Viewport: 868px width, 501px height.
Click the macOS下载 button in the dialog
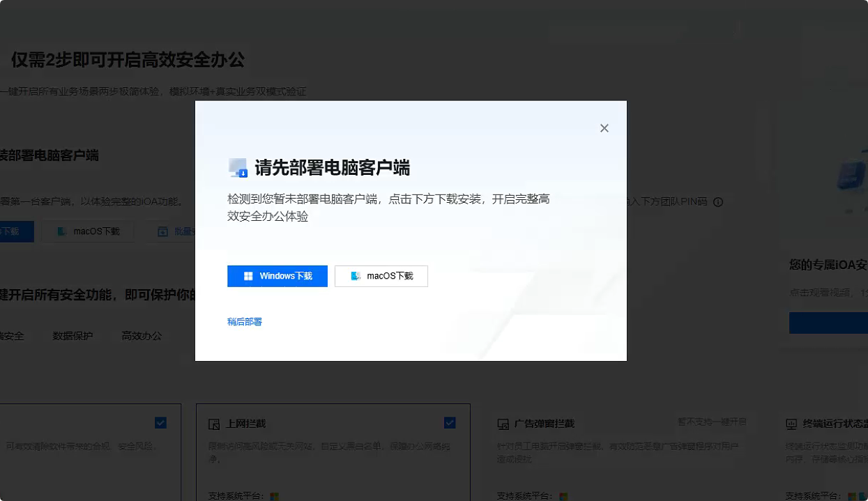click(381, 276)
